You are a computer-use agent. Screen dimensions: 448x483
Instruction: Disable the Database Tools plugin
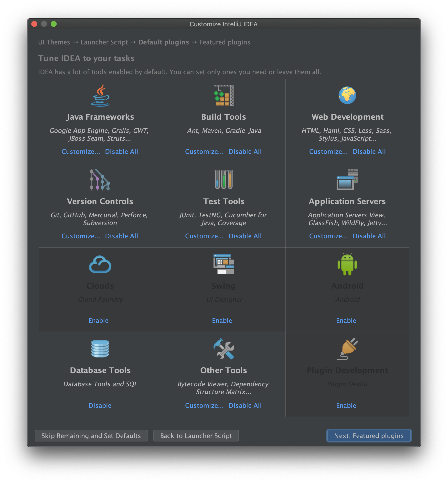click(x=100, y=406)
